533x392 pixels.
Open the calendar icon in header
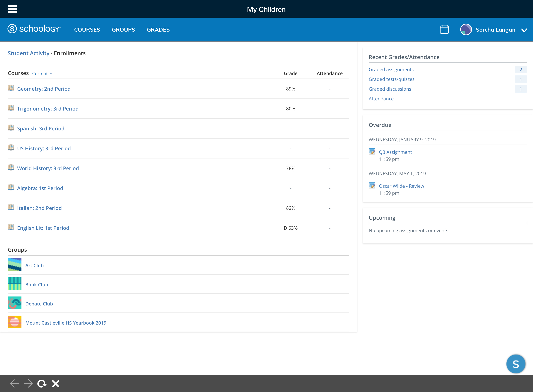444,30
